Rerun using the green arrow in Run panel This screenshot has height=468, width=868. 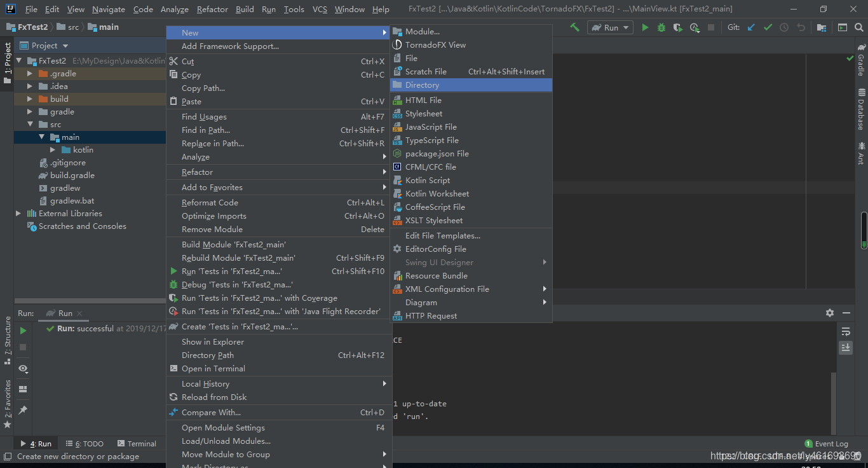point(23,331)
